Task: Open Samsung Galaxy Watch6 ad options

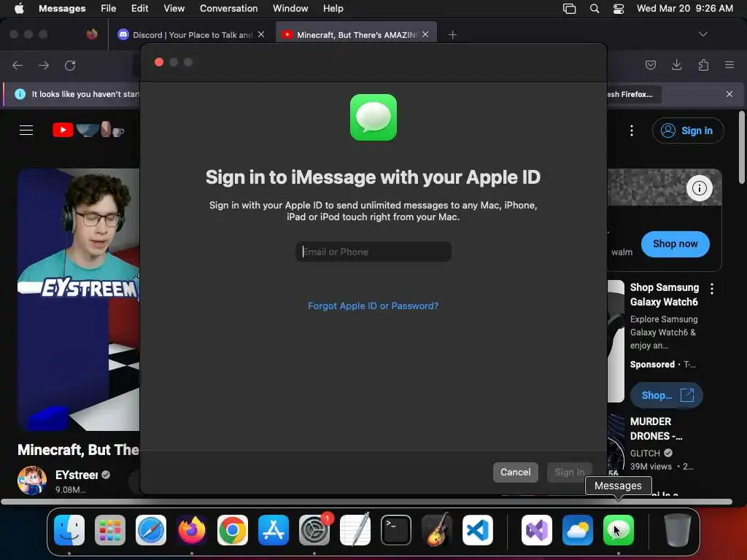Action: (x=712, y=289)
